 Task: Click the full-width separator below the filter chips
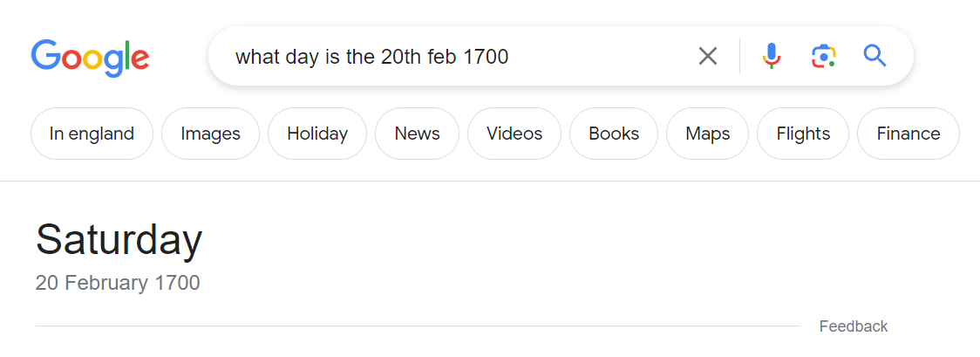[x=490, y=181]
